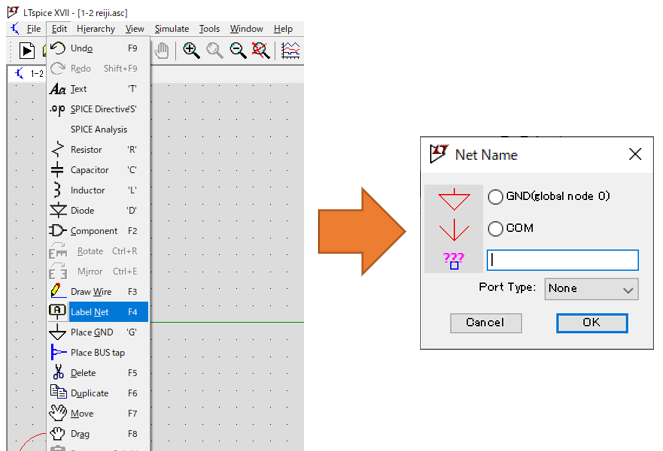Click the Zoom Out magnifier icon
Image resolution: width=663 pixels, height=451 pixels.
point(238,51)
